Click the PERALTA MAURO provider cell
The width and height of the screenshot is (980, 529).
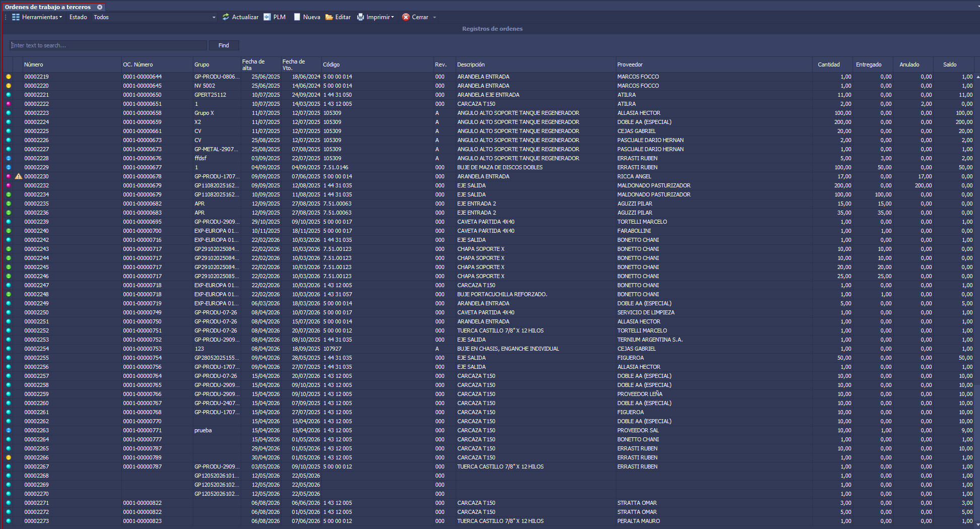(x=639, y=521)
